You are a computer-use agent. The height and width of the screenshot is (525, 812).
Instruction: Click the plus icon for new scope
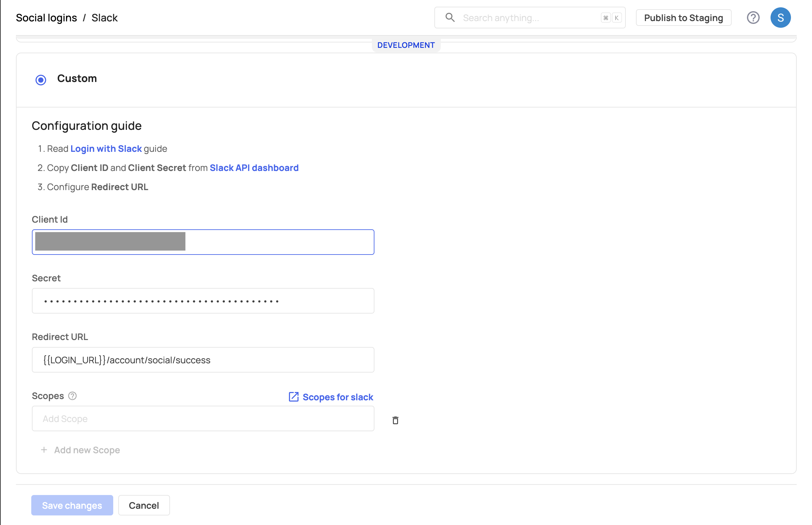point(44,450)
